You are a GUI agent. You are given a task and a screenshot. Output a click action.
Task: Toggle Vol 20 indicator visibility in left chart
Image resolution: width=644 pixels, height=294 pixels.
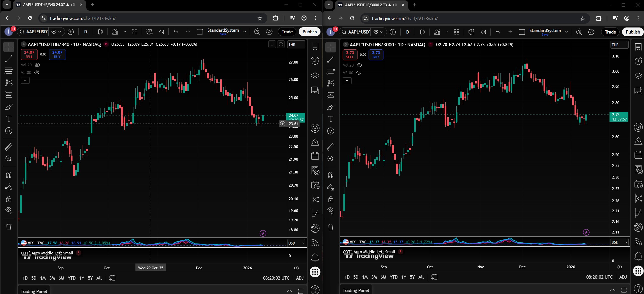coord(37,65)
